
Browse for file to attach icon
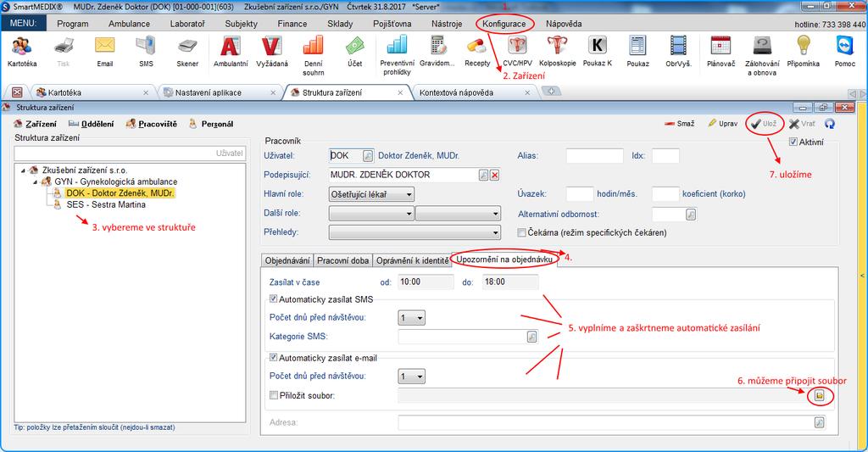click(820, 395)
